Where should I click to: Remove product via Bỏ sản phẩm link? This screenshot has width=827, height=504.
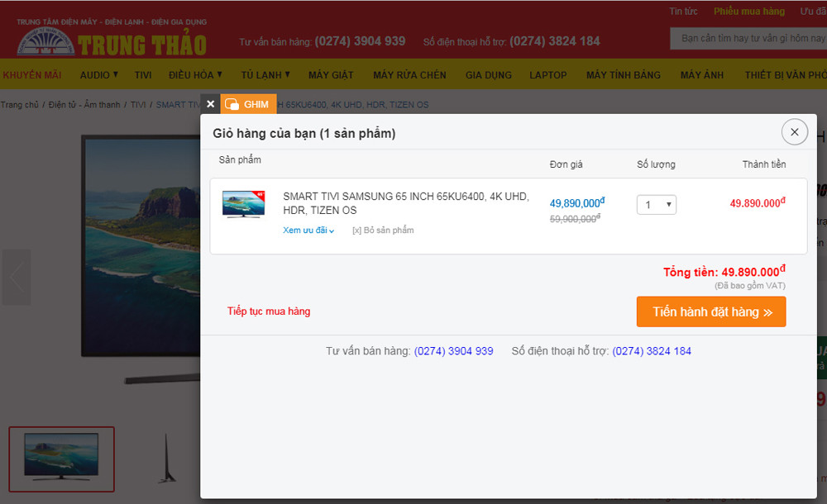click(x=383, y=231)
